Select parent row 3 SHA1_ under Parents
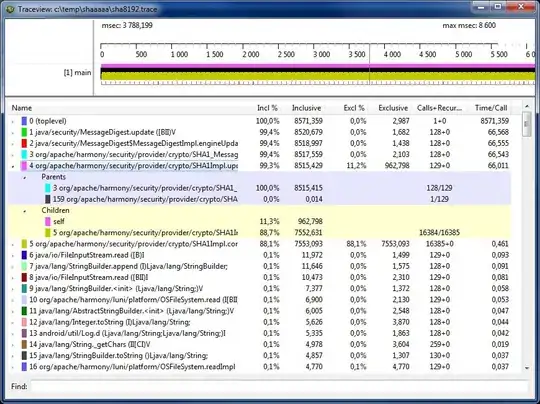This screenshot has width=540, height=404. pos(260,188)
